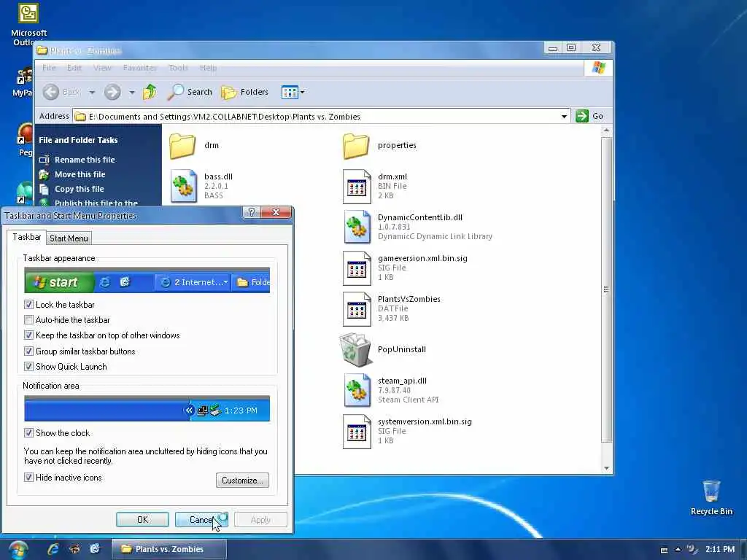Click the Customize... button
This screenshot has height=560, width=747.
click(x=242, y=480)
